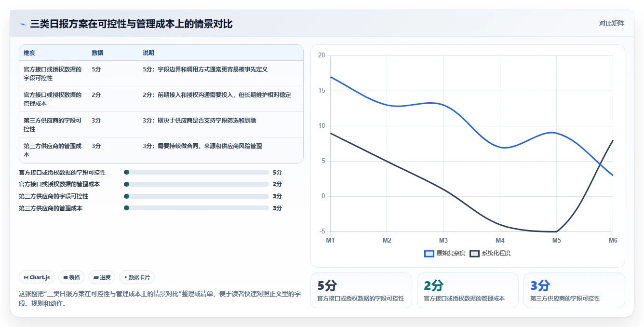The image size is (644, 327).
Task: Open the 3分 data card
Action: pos(574,290)
